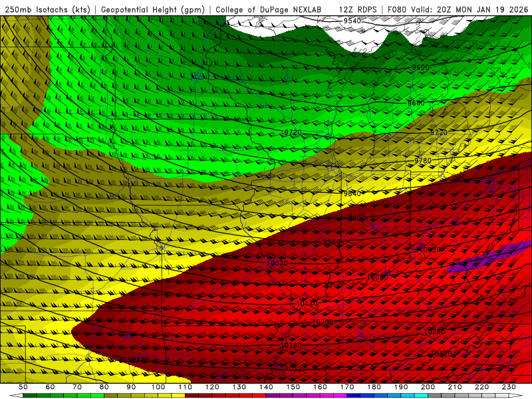
Task: Click the 210 value on the color scale
Action: [x=455, y=387]
